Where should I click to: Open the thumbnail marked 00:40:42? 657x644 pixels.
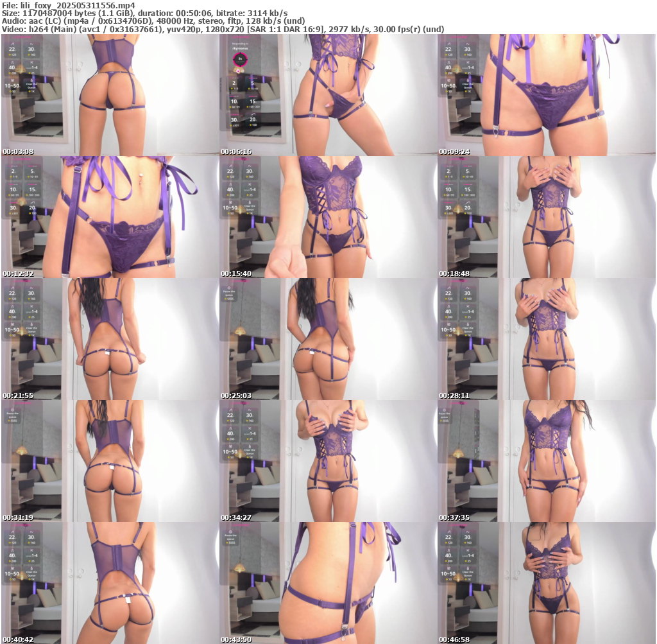(x=110, y=583)
